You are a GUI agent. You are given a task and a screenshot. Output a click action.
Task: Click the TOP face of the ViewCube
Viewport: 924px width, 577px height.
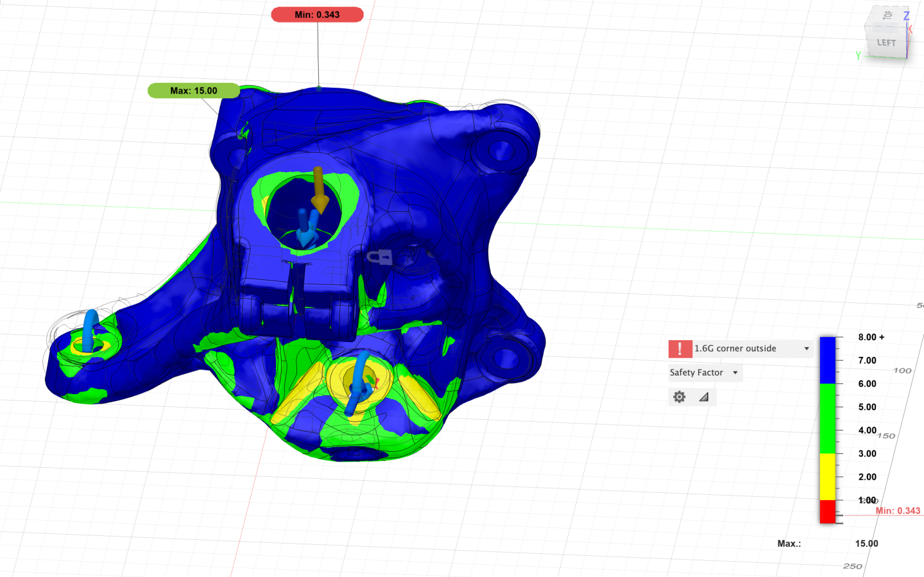[x=888, y=15]
